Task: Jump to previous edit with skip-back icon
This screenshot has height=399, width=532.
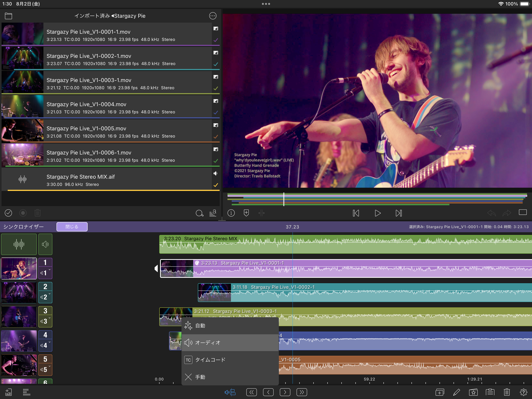Action: click(x=356, y=213)
